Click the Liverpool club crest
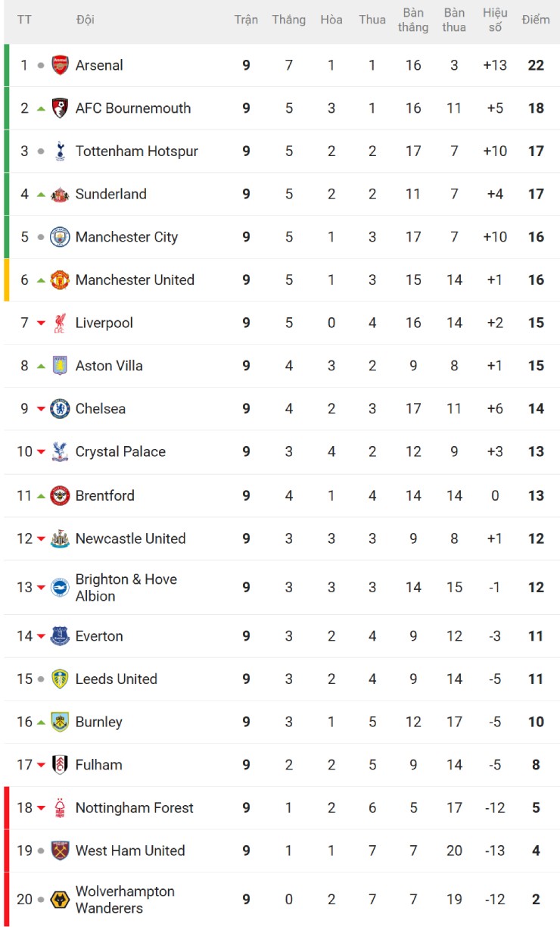The image size is (560, 927). click(60, 323)
